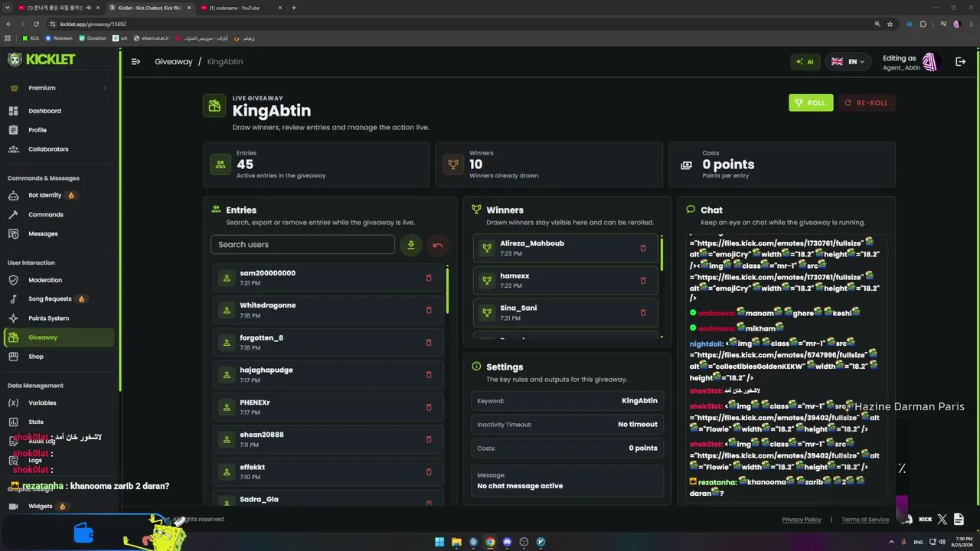
Task: Open the AI assistant button
Action: click(x=805, y=62)
